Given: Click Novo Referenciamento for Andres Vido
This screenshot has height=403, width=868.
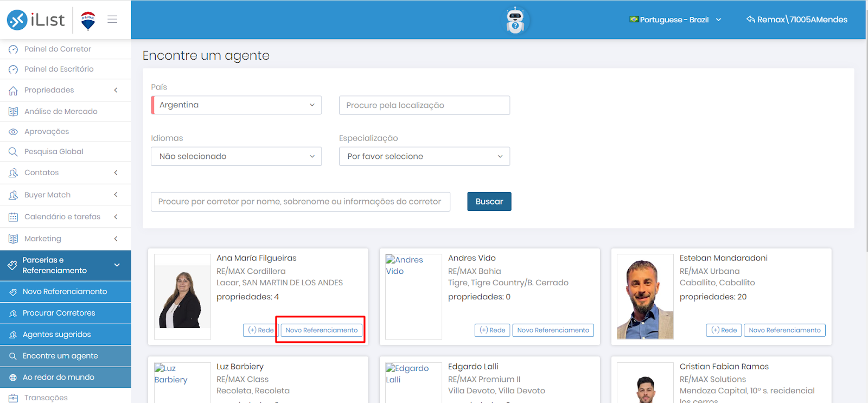Looking at the screenshot, I should coord(553,330).
